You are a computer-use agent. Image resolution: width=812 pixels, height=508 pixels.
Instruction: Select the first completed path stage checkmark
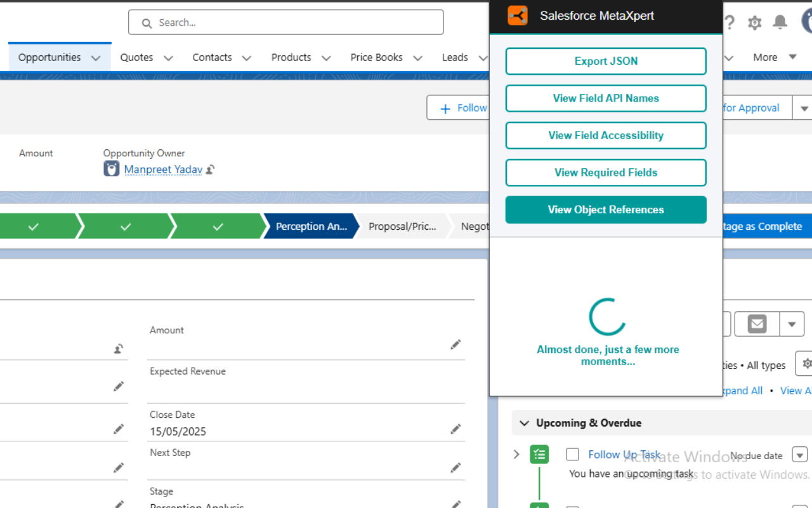pos(34,227)
